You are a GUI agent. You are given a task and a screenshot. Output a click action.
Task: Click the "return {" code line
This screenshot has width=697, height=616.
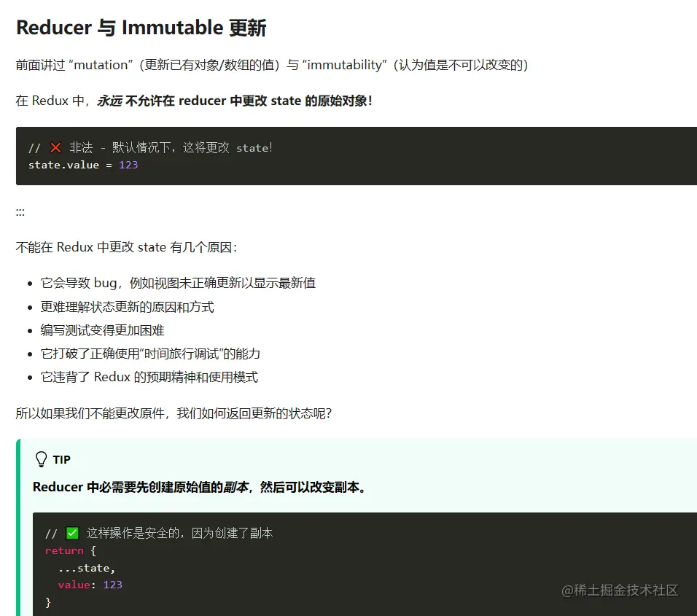coord(71,550)
